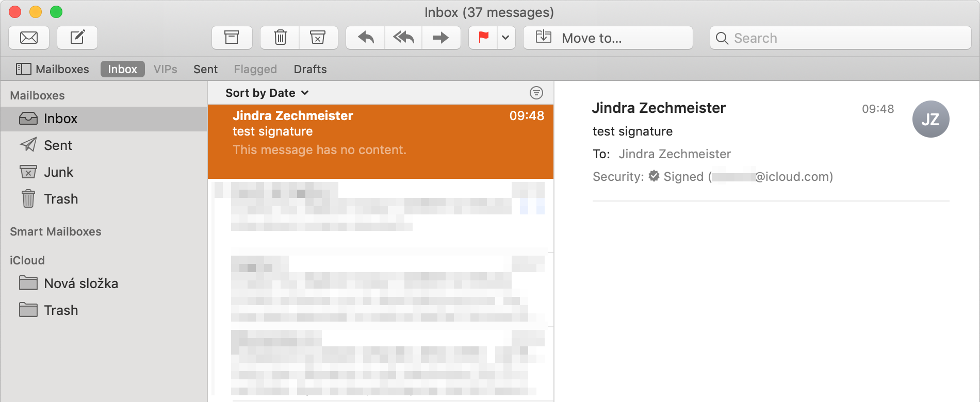
Task: Open the Drafts favorites tab
Action: [310, 69]
